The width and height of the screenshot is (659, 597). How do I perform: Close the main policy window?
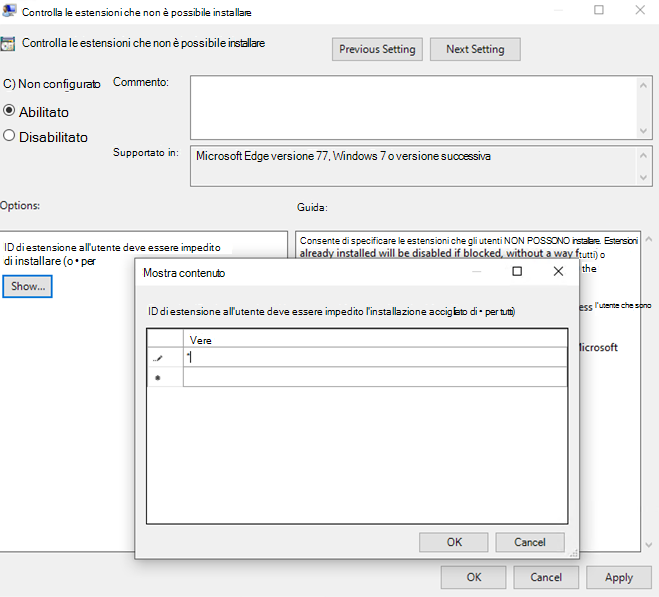(x=640, y=10)
